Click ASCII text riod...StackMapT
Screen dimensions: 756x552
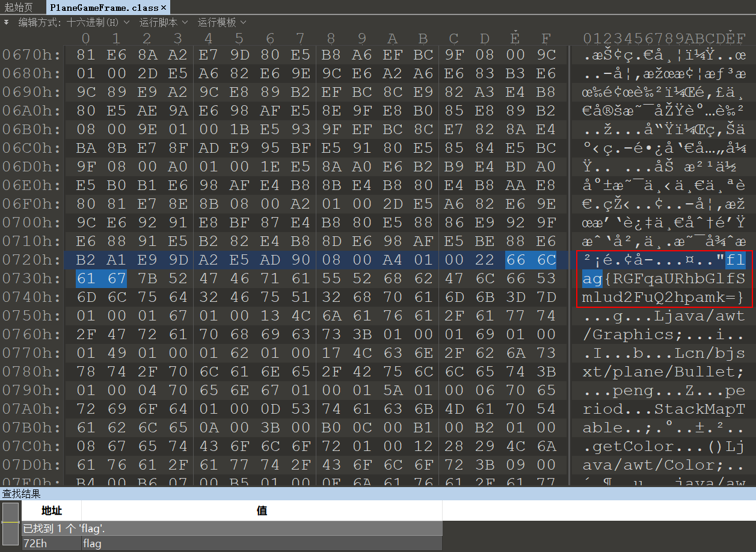(x=663, y=409)
